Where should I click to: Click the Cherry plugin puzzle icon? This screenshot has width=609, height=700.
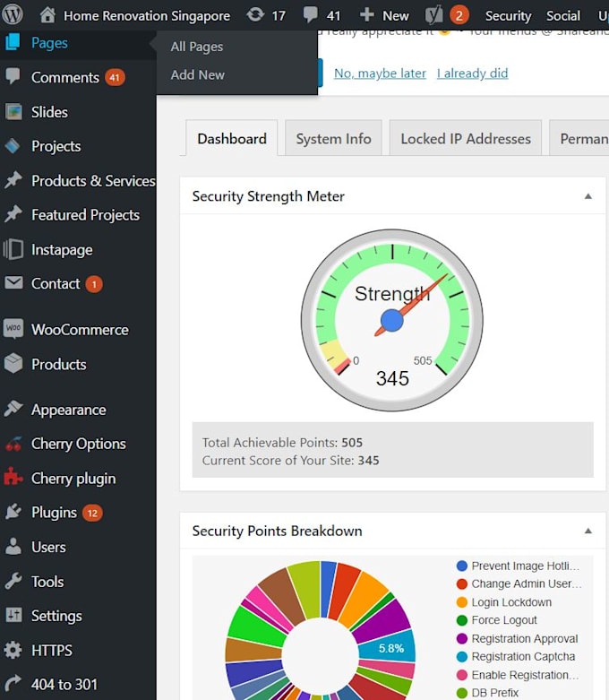tap(13, 477)
